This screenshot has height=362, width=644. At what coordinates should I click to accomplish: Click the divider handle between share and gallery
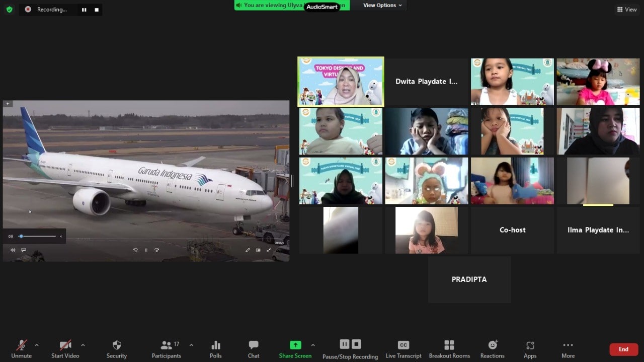[292, 181]
